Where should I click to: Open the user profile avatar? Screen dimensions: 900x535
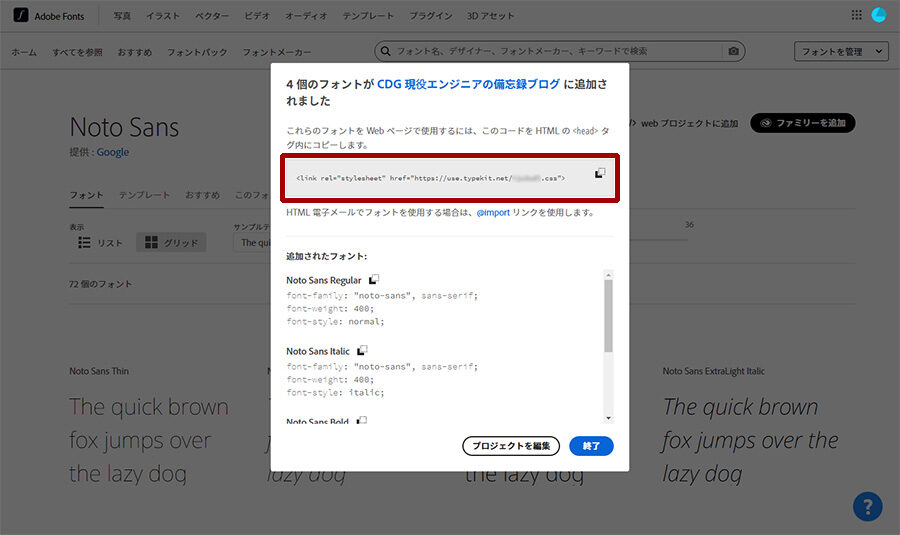click(x=879, y=15)
